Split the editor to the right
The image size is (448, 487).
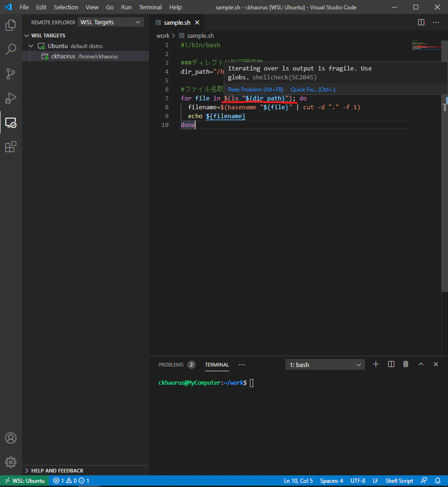tap(421, 22)
